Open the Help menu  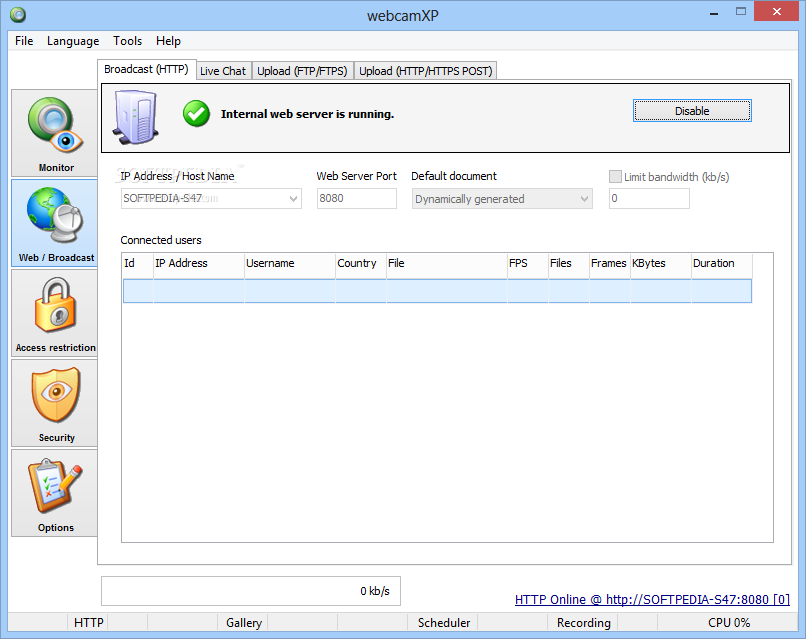pyautogui.click(x=168, y=41)
